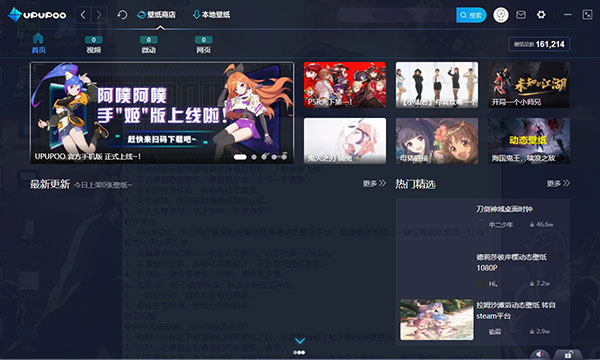Go back with the left arrow

pos(83,15)
